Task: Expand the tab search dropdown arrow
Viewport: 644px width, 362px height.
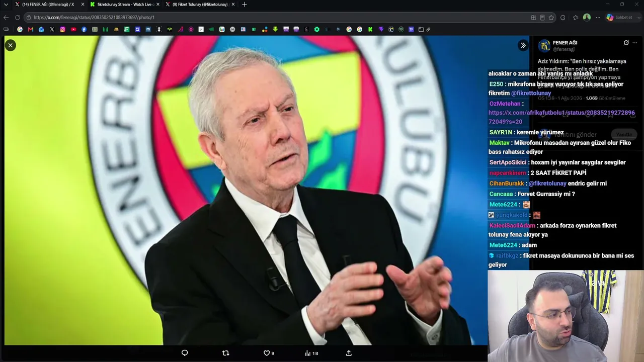Action: click(x=6, y=5)
